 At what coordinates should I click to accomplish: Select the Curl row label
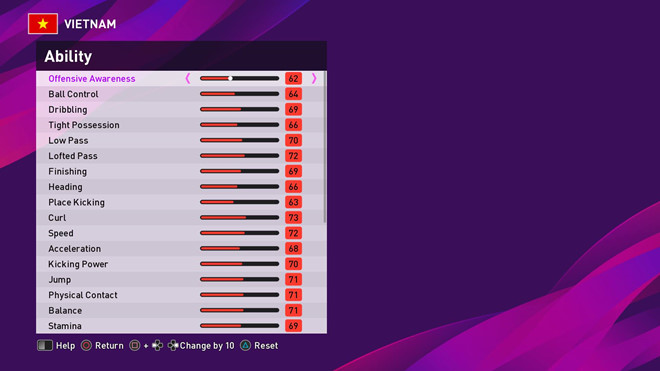[x=57, y=218]
